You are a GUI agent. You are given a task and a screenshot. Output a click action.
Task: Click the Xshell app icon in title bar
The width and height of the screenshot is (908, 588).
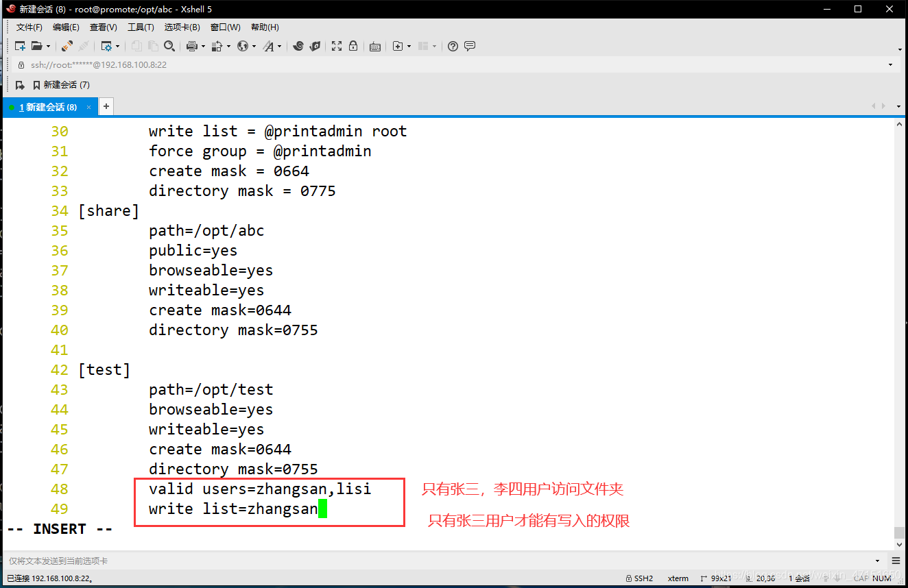coord(11,9)
